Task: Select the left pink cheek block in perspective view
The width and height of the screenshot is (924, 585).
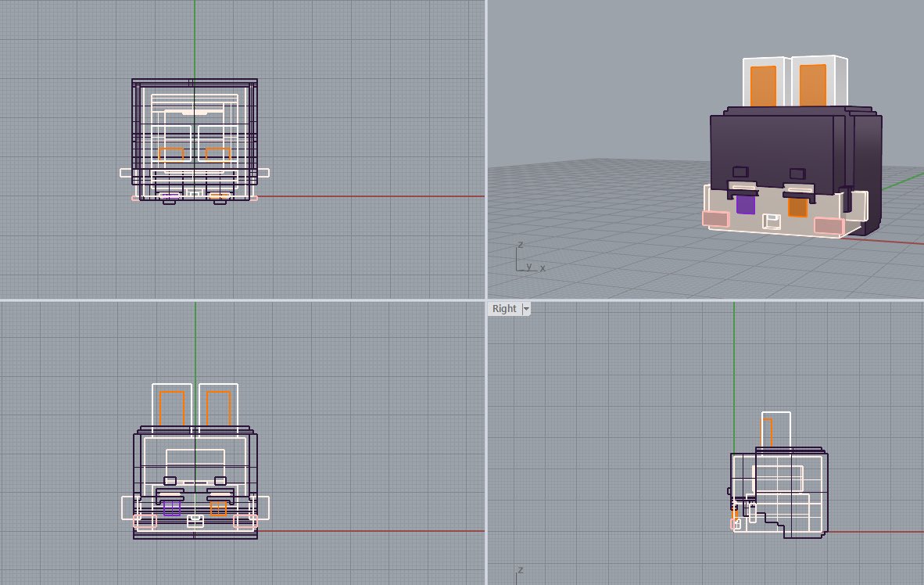Action: [x=716, y=219]
